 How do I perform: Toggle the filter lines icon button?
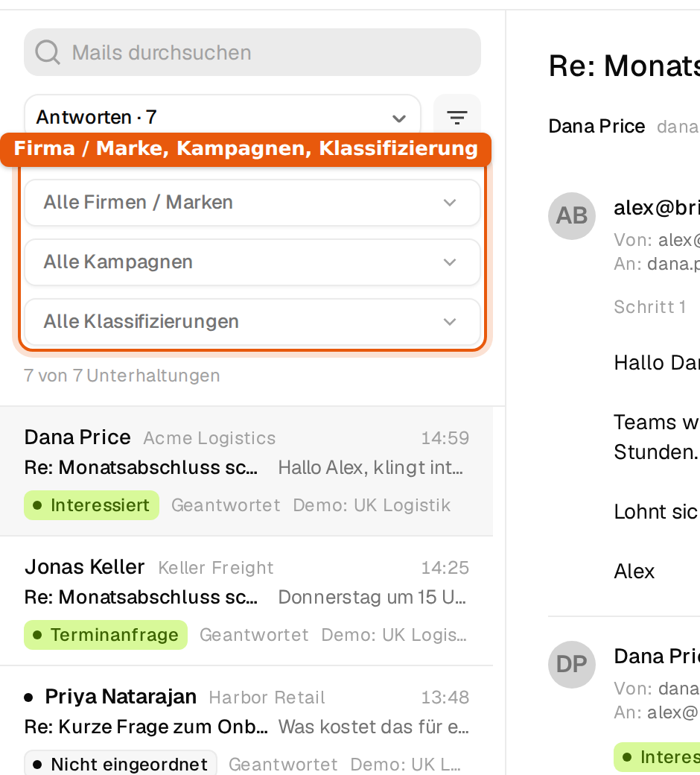click(457, 118)
